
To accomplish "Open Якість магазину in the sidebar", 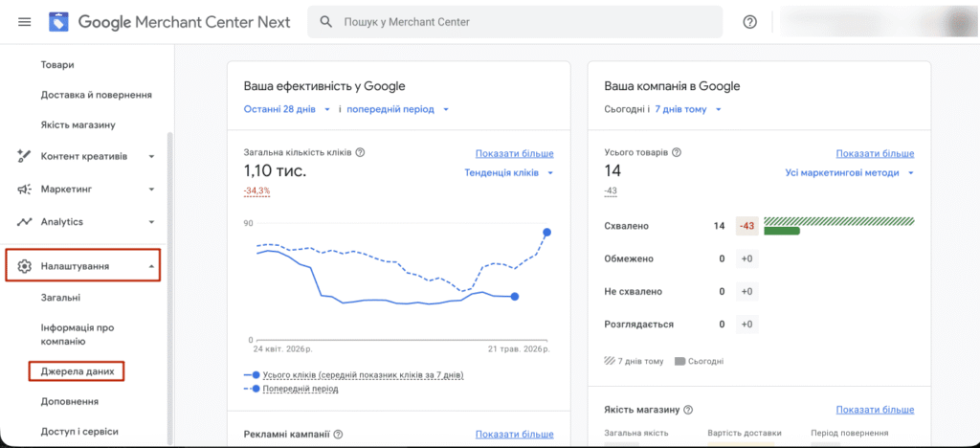I will [x=78, y=124].
